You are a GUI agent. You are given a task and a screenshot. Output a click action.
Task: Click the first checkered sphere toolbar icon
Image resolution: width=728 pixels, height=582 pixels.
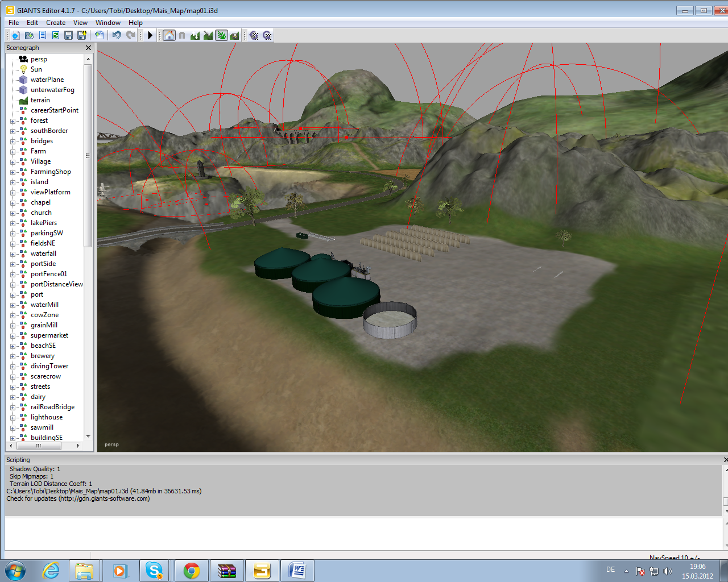[x=254, y=35]
